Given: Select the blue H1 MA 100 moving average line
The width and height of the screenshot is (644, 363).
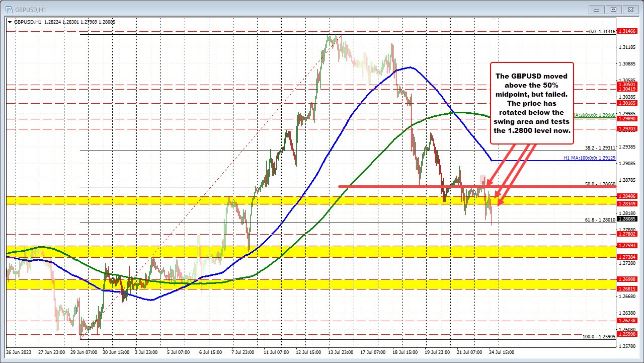Looking at the screenshot, I should coord(410,67).
